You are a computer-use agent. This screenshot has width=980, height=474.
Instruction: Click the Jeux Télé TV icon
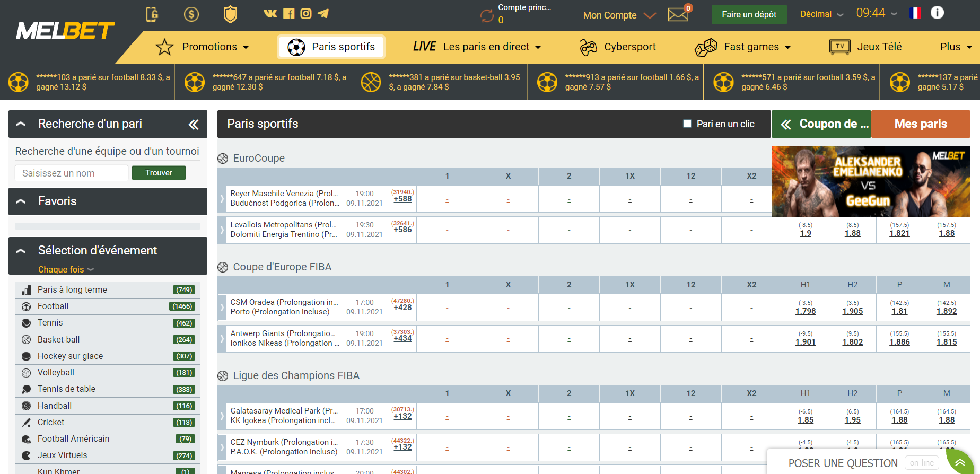[840, 47]
